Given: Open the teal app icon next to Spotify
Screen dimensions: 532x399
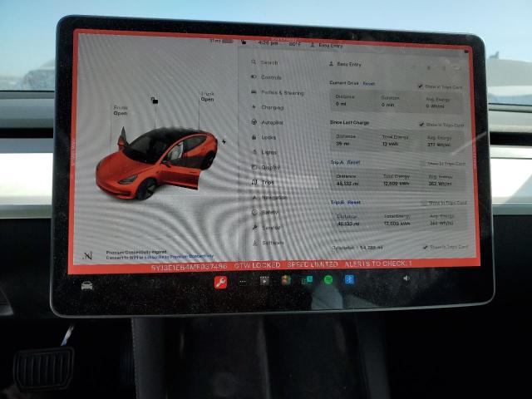Looking at the screenshot, I should point(307,280).
